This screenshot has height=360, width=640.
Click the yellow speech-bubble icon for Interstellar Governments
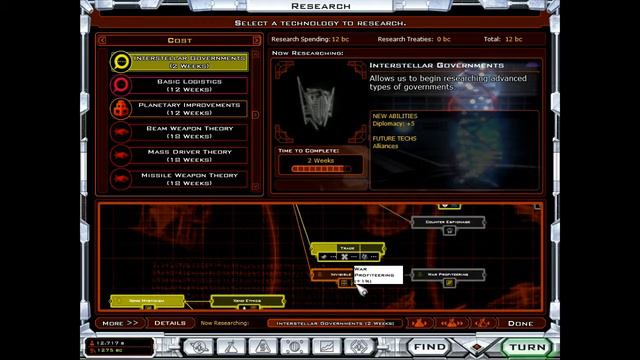[121, 62]
